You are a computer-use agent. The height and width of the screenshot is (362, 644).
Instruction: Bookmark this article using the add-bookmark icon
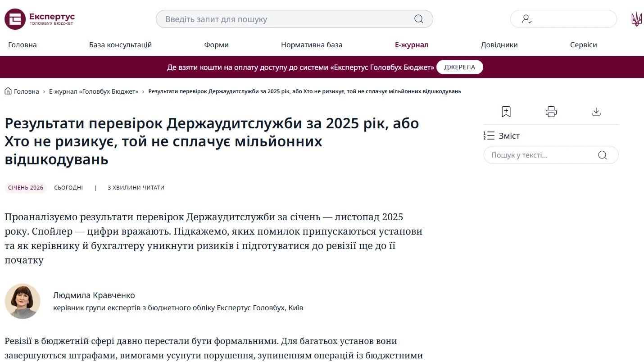click(506, 111)
